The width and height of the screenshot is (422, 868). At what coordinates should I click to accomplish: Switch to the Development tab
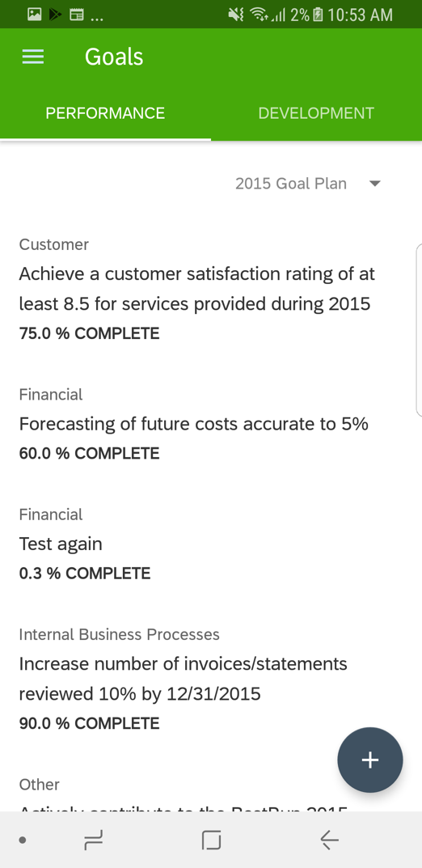(316, 113)
